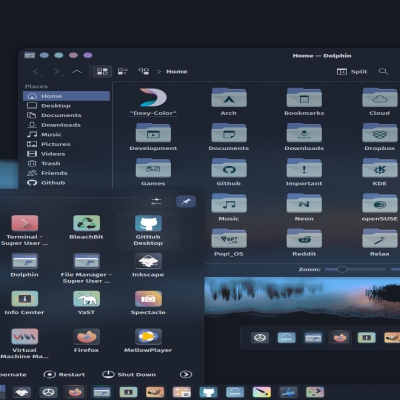The height and width of the screenshot is (400, 400).
Task: Click the Restart button in launcher
Action: (64, 374)
